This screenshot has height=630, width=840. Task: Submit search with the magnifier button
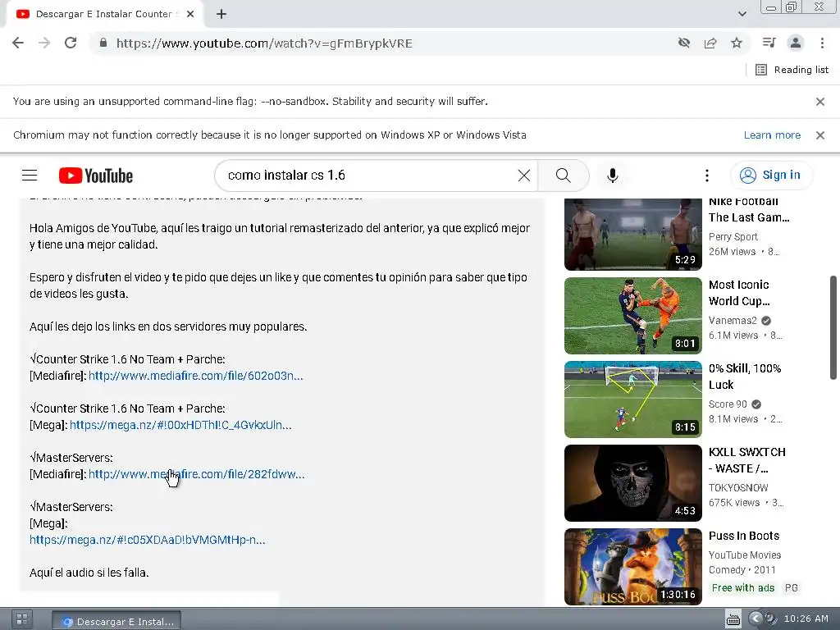(563, 176)
